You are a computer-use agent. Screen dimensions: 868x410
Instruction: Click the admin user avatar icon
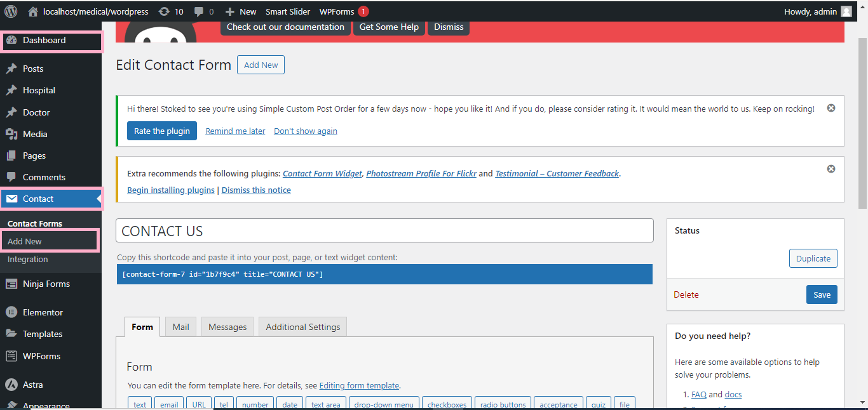pos(846,11)
